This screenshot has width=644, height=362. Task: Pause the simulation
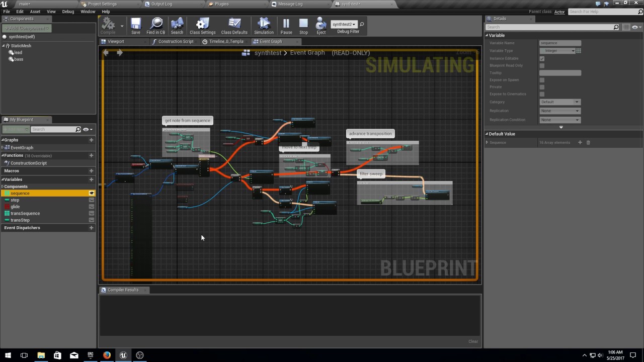coord(286,26)
